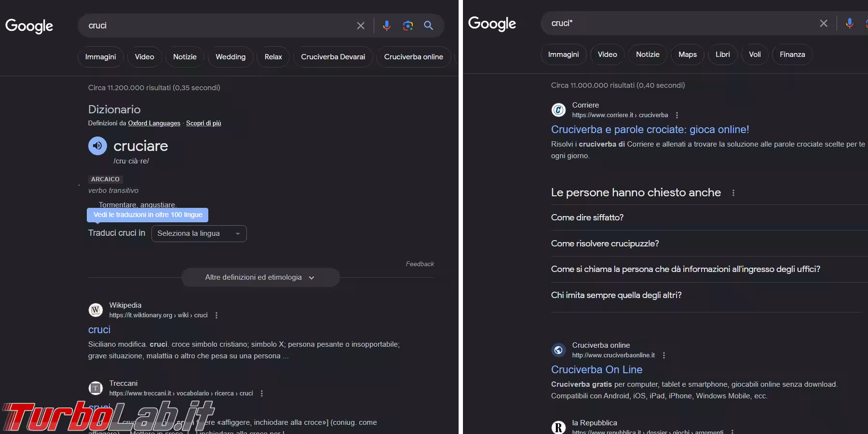Open the Oxford Languages link
This screenshot has width=868, height=434.
click(x=154, y=123)
